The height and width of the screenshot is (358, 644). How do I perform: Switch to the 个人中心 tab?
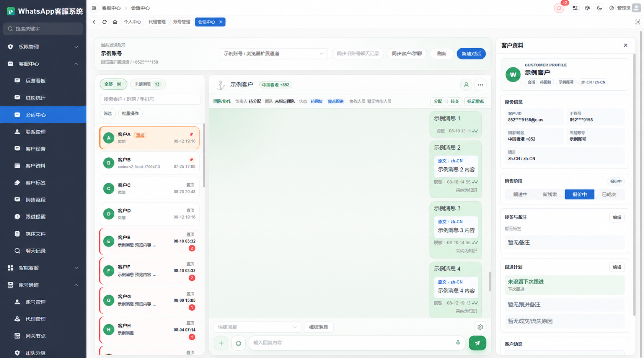pos(132,22)
